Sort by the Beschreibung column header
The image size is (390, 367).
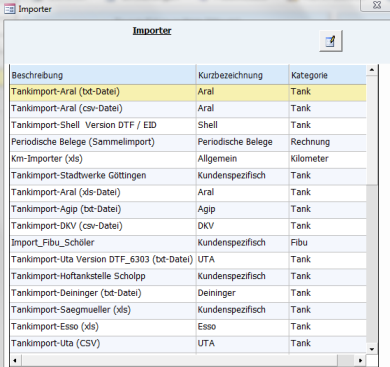tap(103, 75)
